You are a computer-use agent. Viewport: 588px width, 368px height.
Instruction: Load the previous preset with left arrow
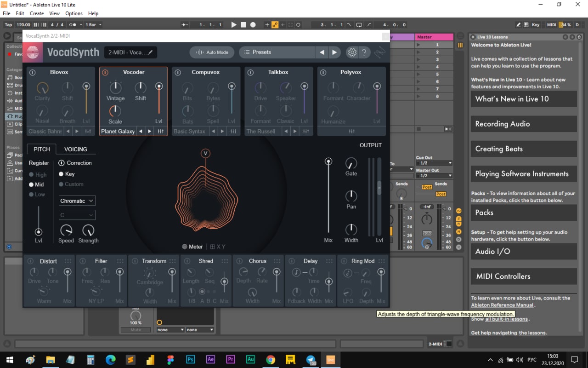pyautogui.click(x=322, y=52)
